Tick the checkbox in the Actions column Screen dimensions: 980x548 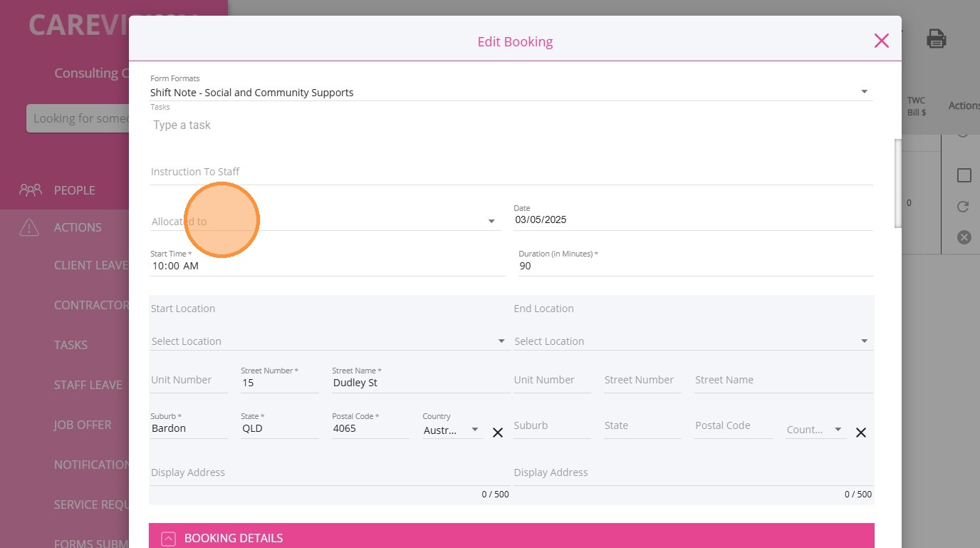coord(964,175)
